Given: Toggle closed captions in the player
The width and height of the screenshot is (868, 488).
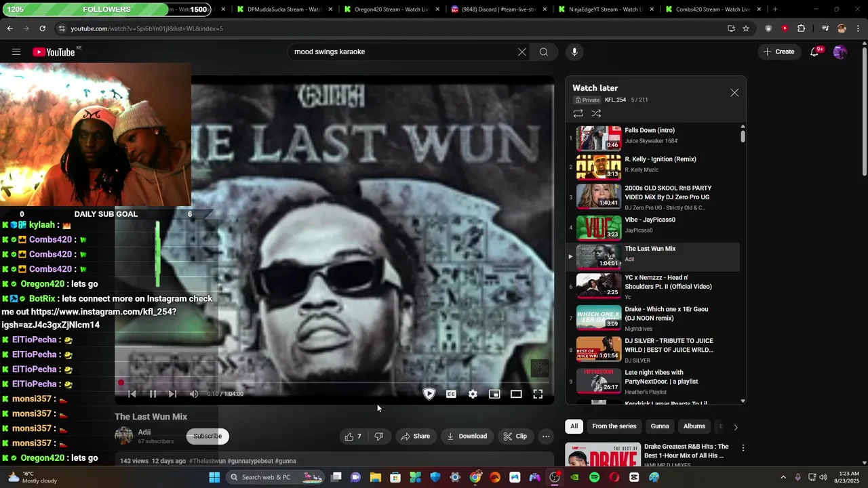Looking at the screenshot, I should point(451,394).
